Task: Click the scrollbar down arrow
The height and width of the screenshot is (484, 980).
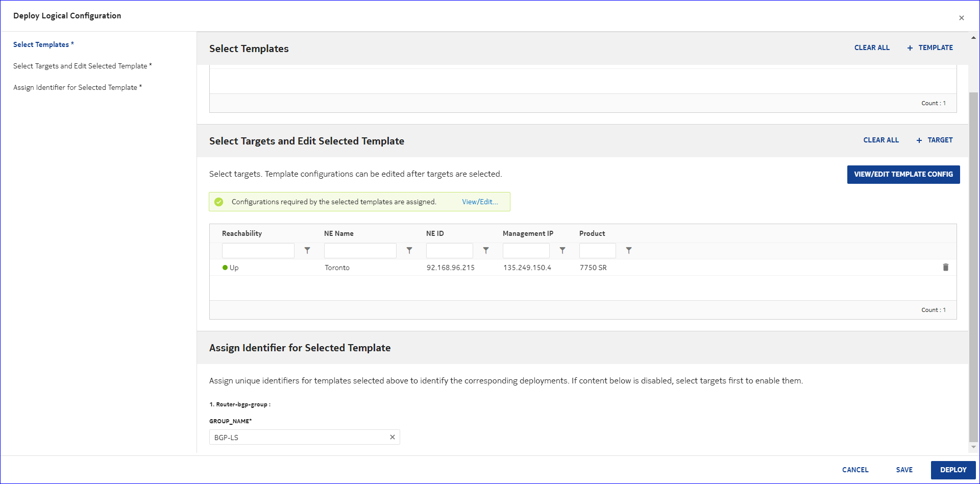Action: [973, 447]
